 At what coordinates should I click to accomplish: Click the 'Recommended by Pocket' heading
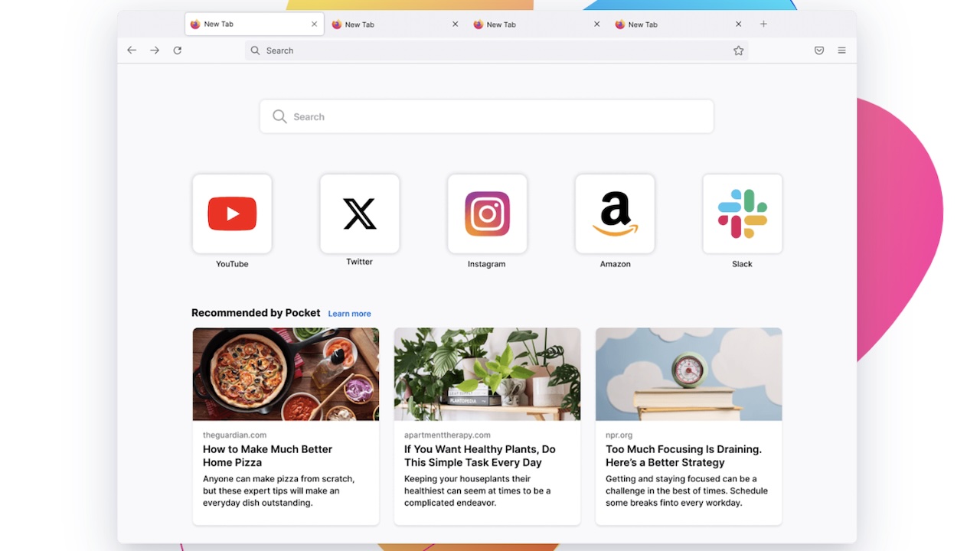tap(256, 313)
